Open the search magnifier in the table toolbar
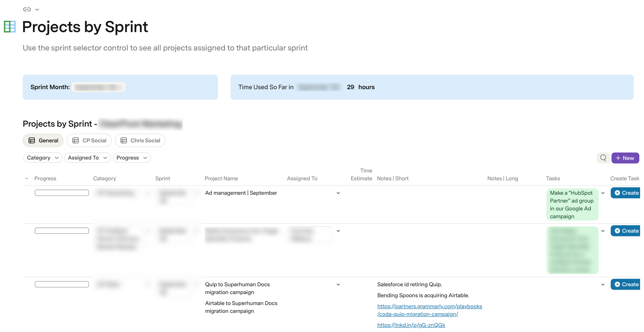This screenshot has height=332, width=644. 603,158
